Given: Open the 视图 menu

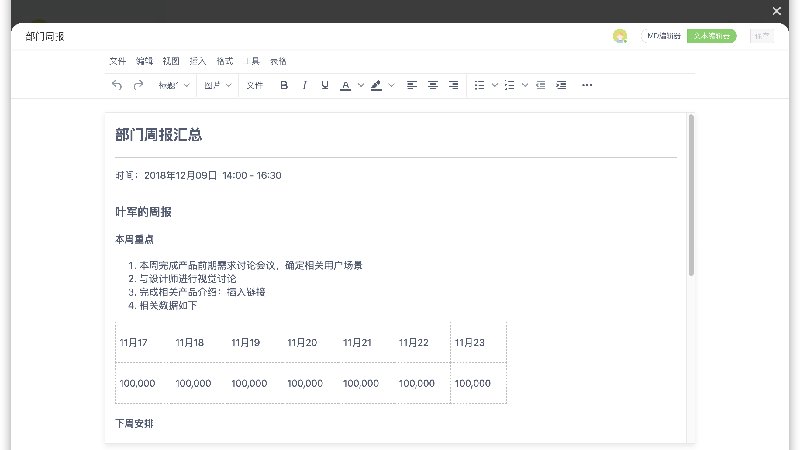Looking at the screenshot, I should (x=171, y=61).
